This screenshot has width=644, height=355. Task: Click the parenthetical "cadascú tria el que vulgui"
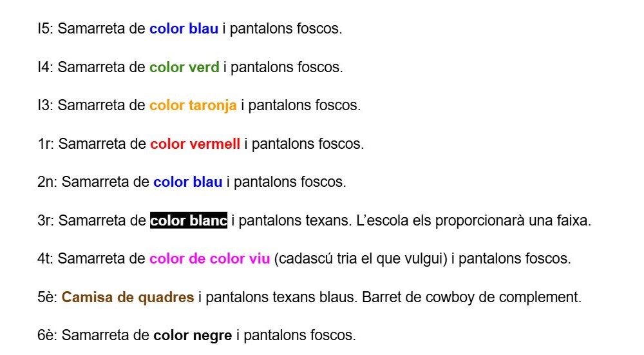point(361,259)
